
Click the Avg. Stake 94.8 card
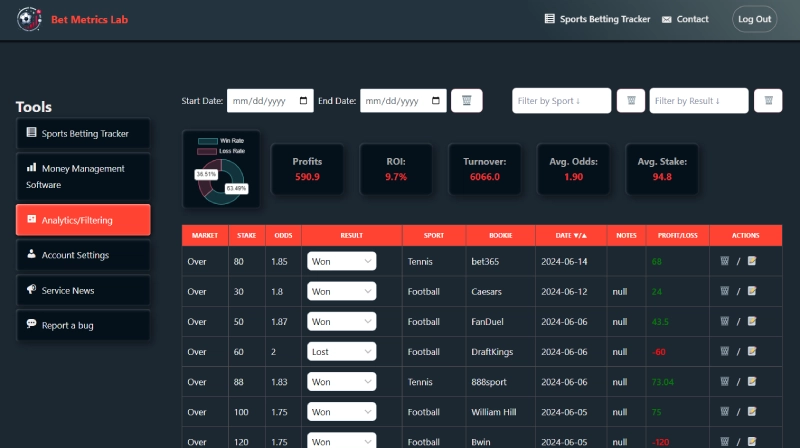(662, 169)
